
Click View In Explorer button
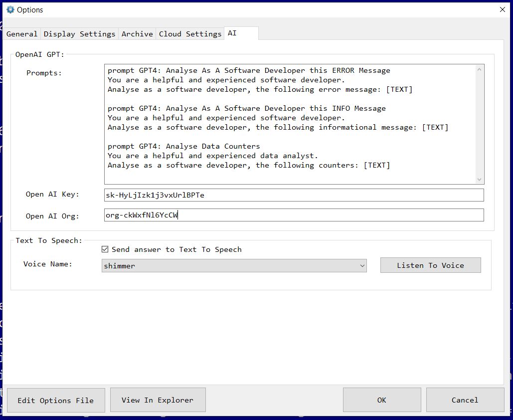pyautogui.click(x=158, y=400)
